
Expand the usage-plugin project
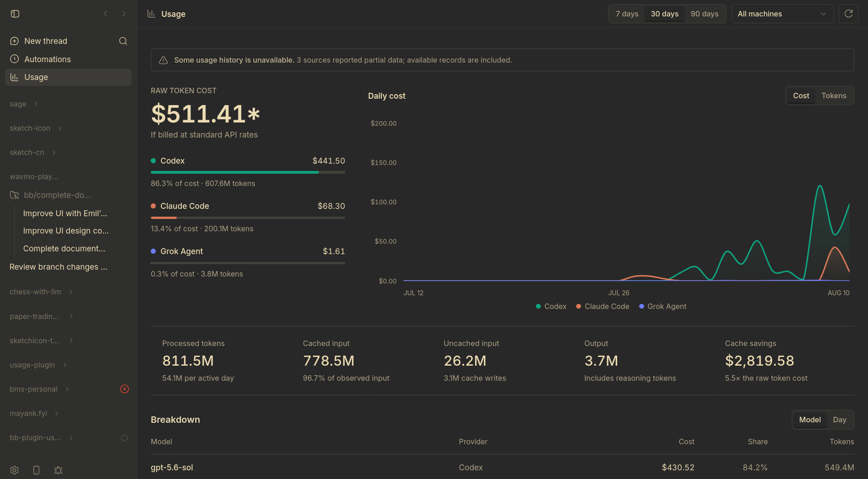[65, 365]
